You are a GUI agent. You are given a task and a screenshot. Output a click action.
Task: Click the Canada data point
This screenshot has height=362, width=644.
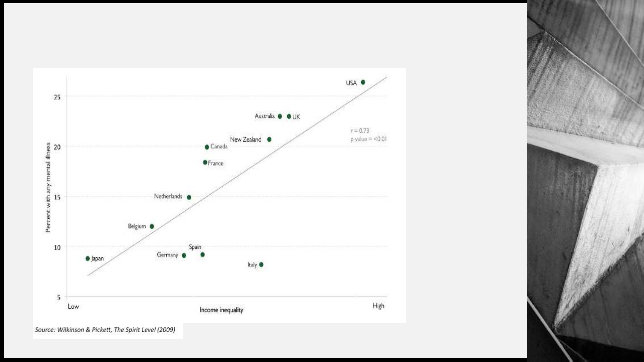click(207, 147)
